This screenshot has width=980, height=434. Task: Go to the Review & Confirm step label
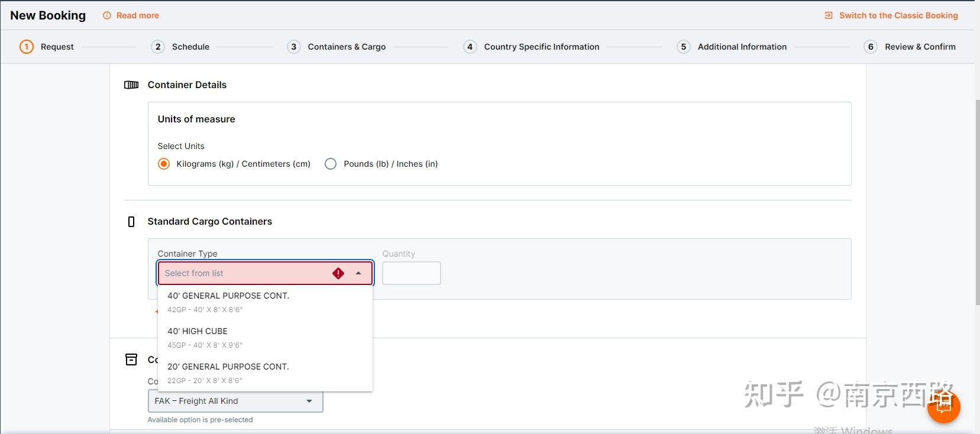[x=920, y=47]
